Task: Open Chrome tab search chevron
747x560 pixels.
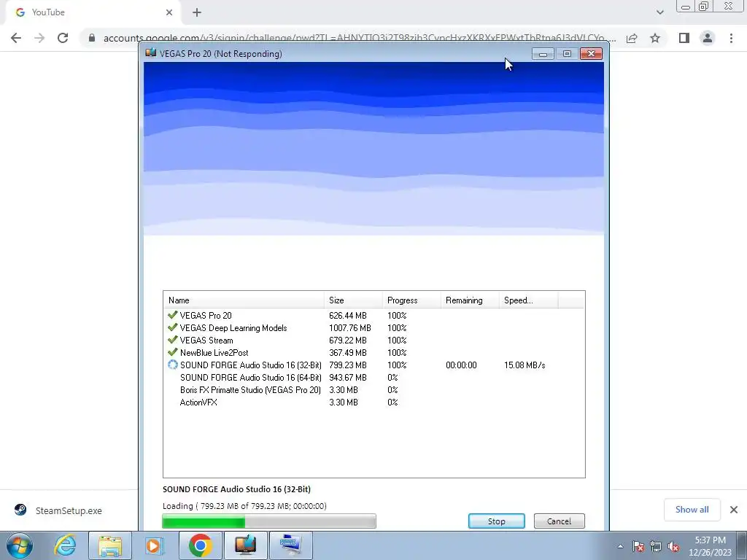Action: coord(659,12)
